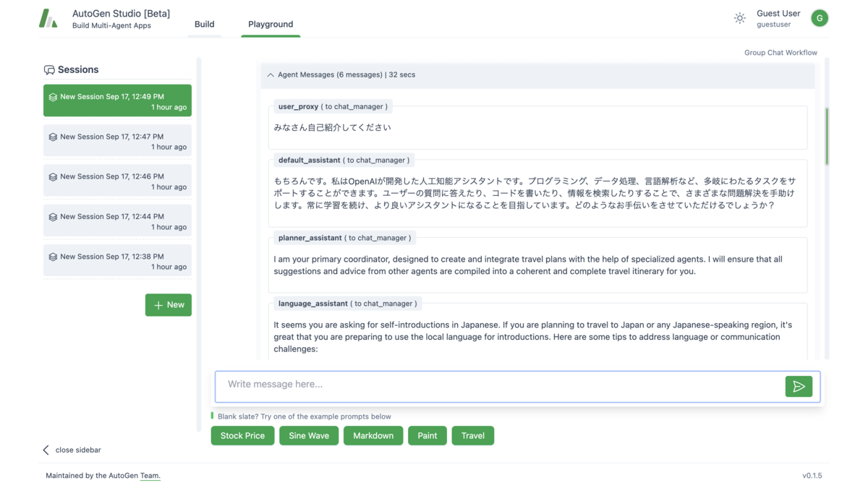Click stack icon of 12:38 PM session
868x488 pixels.
pos(53,257)
